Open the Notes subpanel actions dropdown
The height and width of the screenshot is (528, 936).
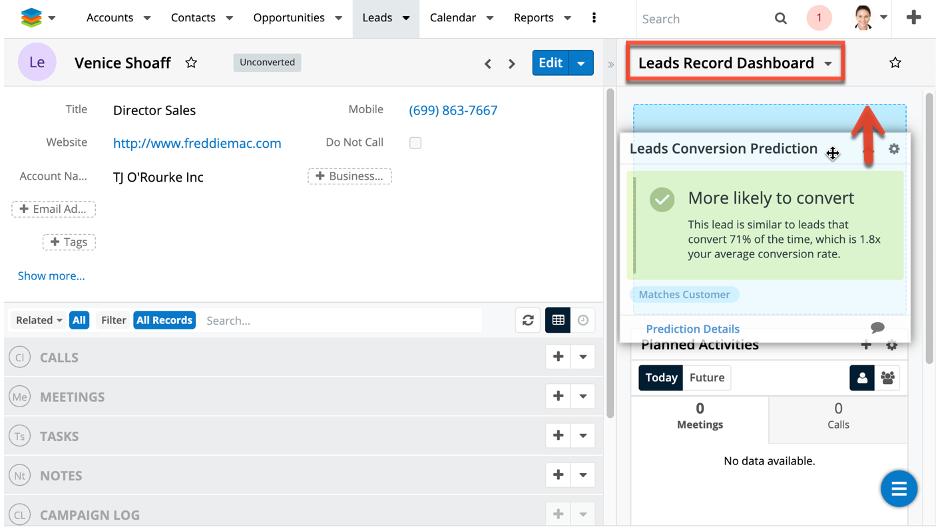click(583, 475)
